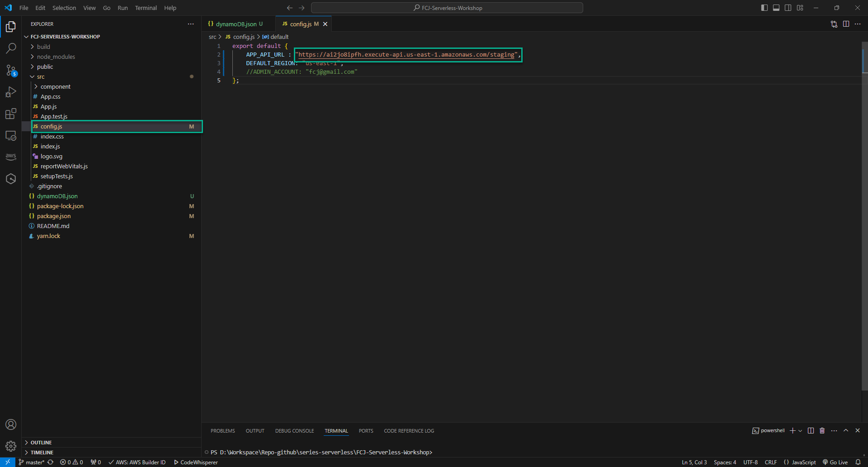Toggle Secondary Side Bar layout button
This screenshot has width=868, height=467.
pos(788,8)
